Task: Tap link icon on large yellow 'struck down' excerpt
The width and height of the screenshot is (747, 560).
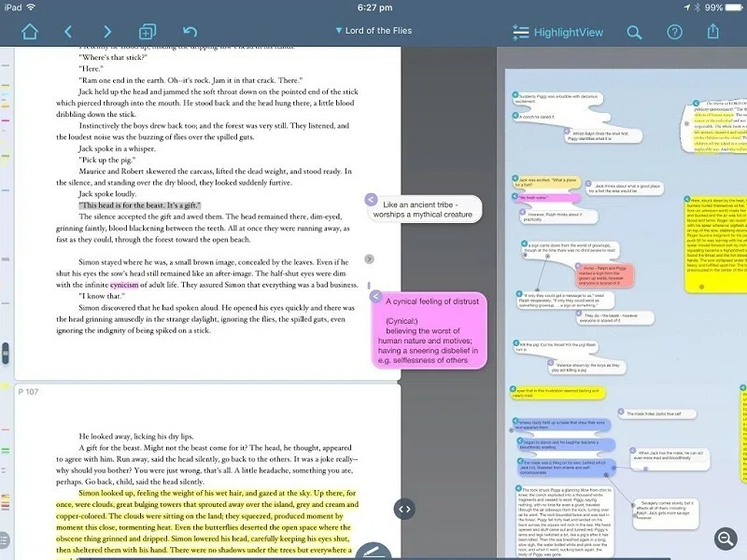Action: pyautogui.click(x=687, y=199)
